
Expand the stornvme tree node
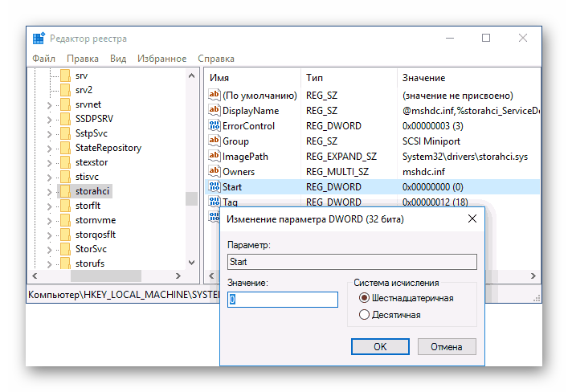[49, 221]
